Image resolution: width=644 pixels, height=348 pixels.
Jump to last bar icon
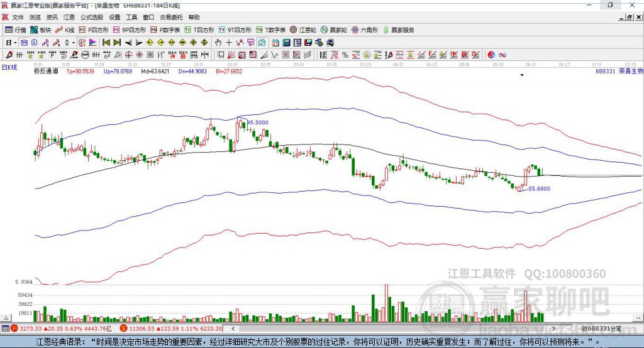click(x=117, y=43)
